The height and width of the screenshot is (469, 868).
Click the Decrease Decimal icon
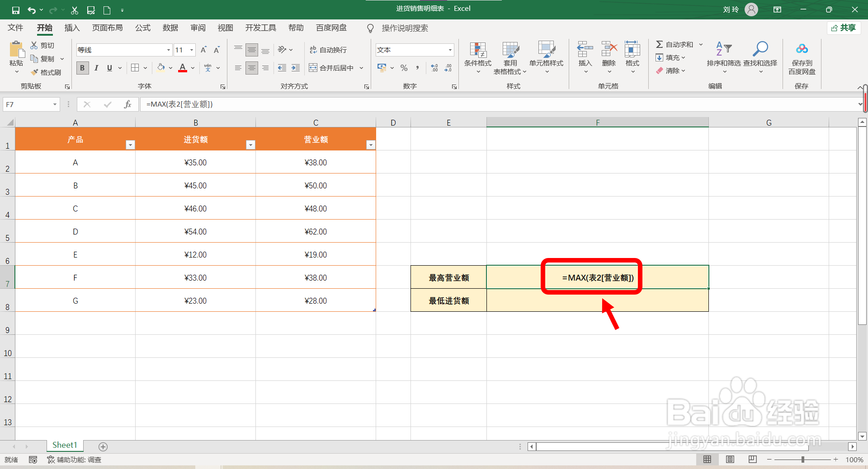coord(448,68)
